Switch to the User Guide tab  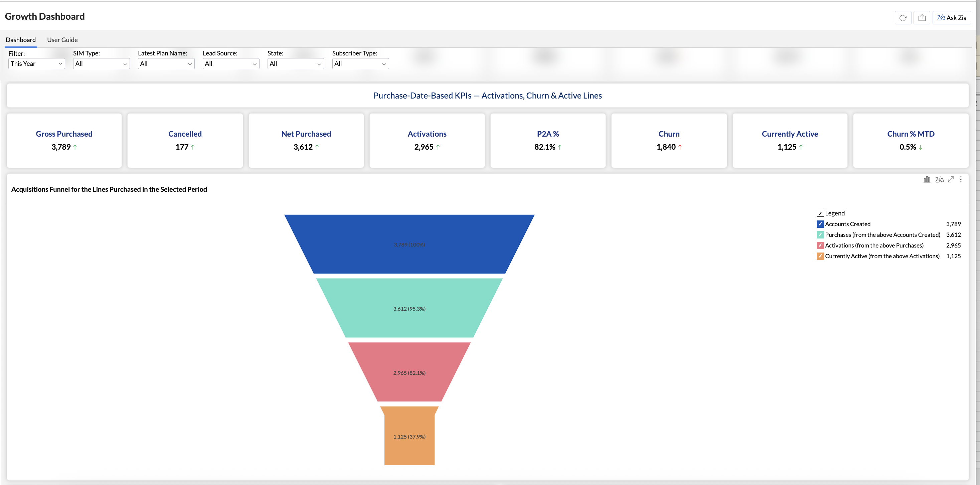tap(62, 40)
